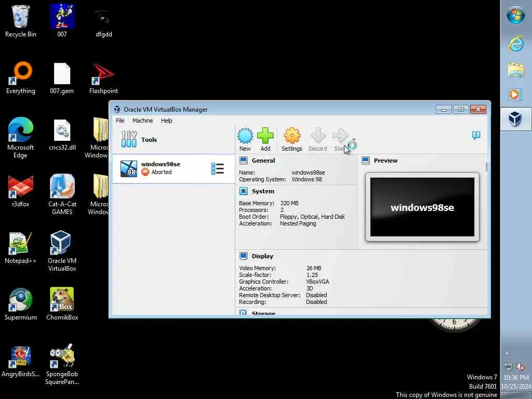Select the Everything search desktop shortcut
This screenshot has width=532, height=399.
(x=21, y=78)
